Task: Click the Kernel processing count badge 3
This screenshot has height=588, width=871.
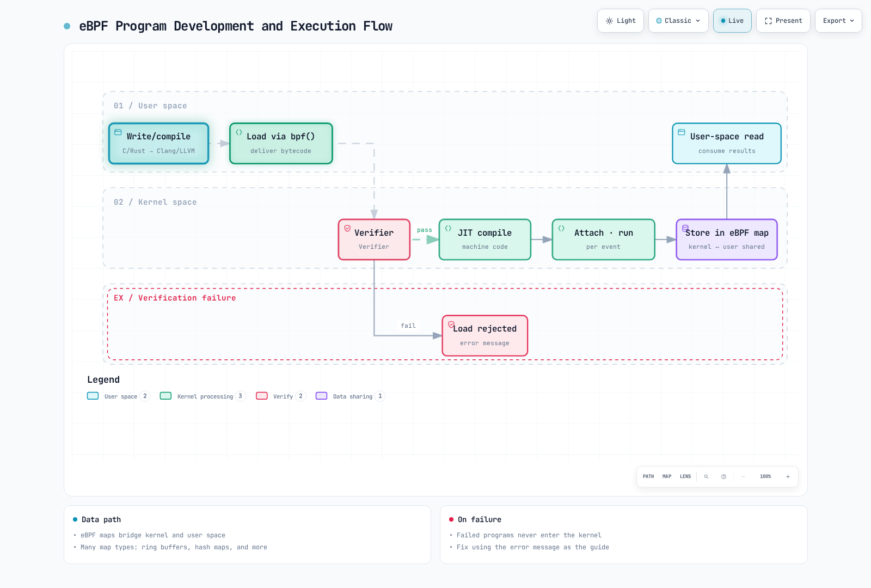Action: click(240, 396)
